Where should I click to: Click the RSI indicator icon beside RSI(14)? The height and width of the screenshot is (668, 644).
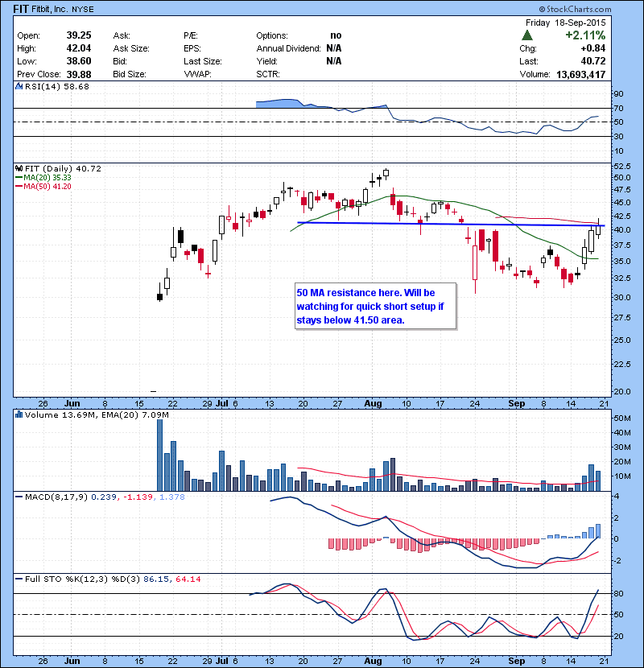(19, 86)
